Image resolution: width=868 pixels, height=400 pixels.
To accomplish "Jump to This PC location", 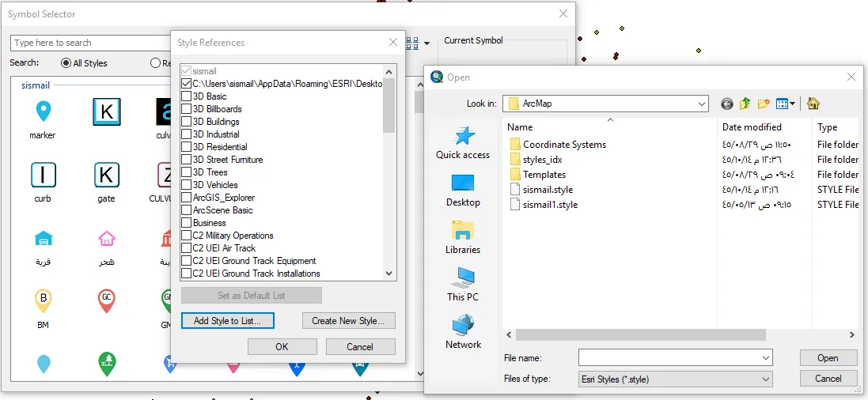I will 463,285.
